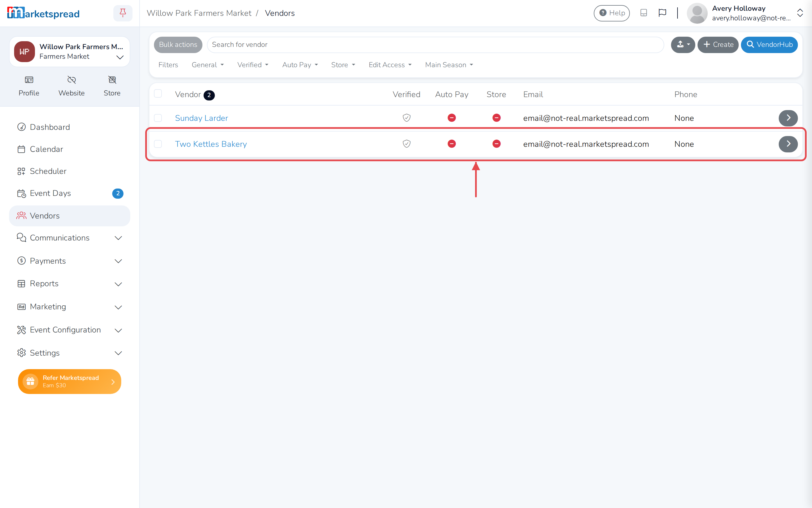The height and width of the screenshot is (508, 812).
Task: Open the documentation book icon
Action: [x=643, y=13]
